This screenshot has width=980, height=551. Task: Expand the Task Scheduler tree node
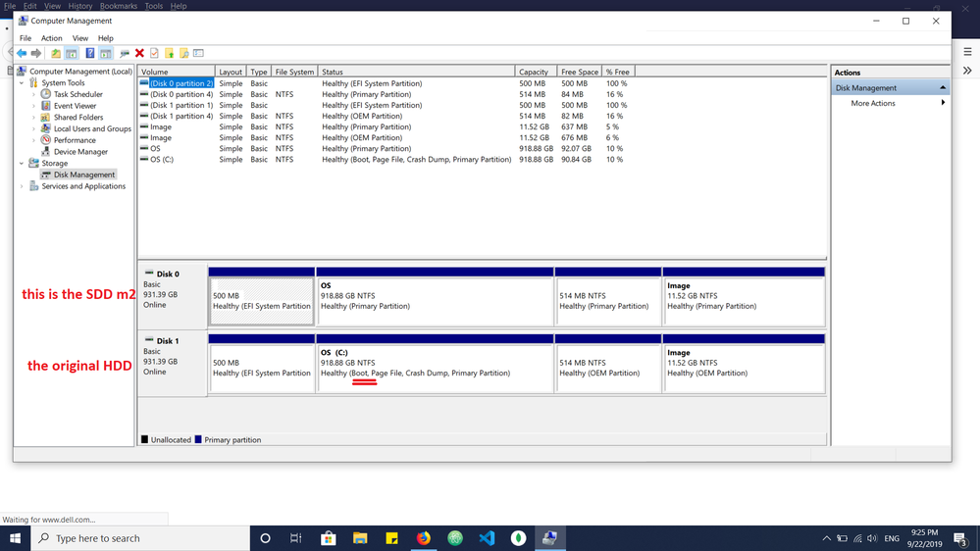[33, 95]
